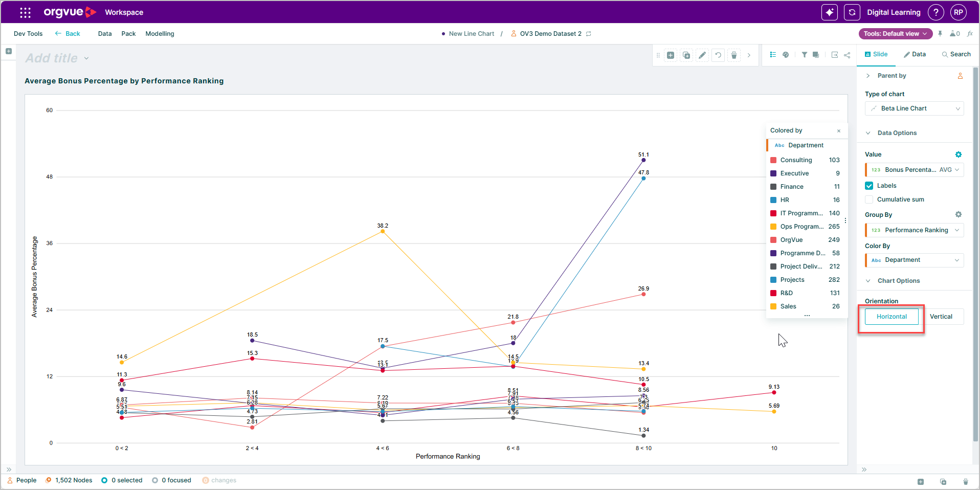Duplicate slide using the copy-plus icon

click(686, 55)
